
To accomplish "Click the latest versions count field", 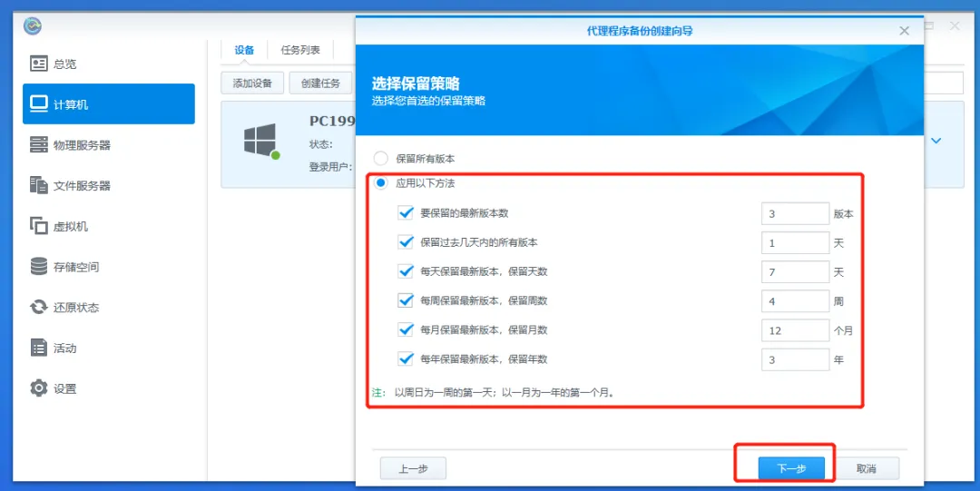I will (795, 213).
